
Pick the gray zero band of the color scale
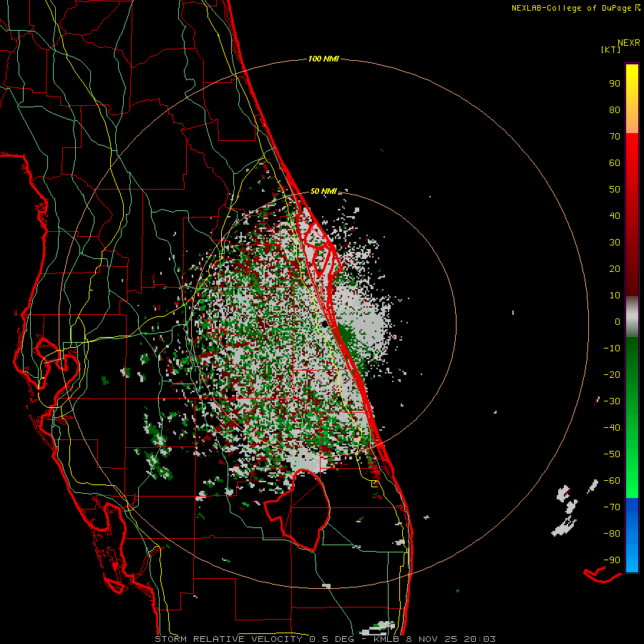(x=632, y=317)
